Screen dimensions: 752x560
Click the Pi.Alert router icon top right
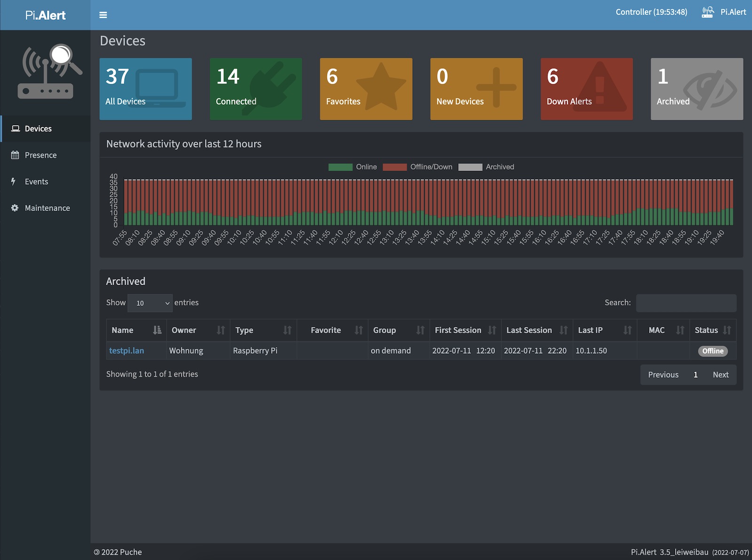(x=707, y=12)
